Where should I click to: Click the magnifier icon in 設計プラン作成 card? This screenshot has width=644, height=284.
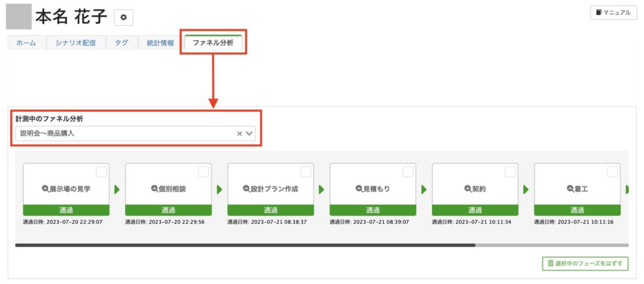247,188
